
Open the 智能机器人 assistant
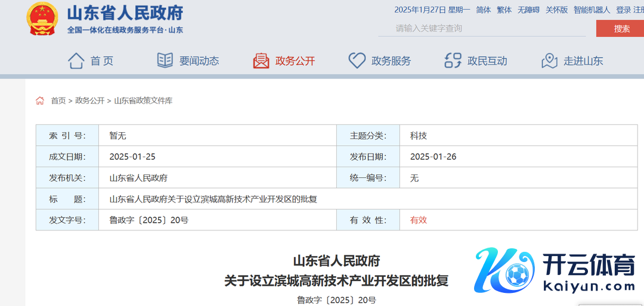[x=592, y=10]
